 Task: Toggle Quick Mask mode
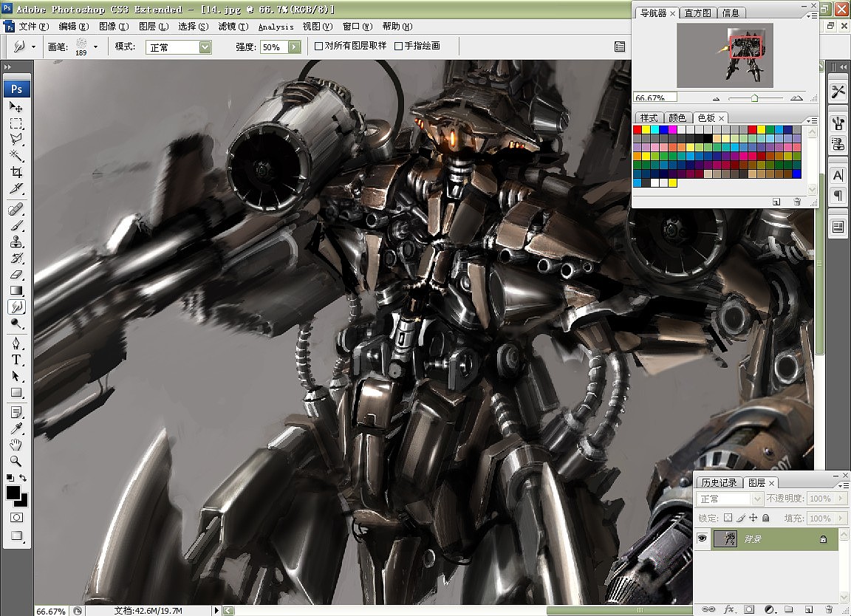coord(16,517)
